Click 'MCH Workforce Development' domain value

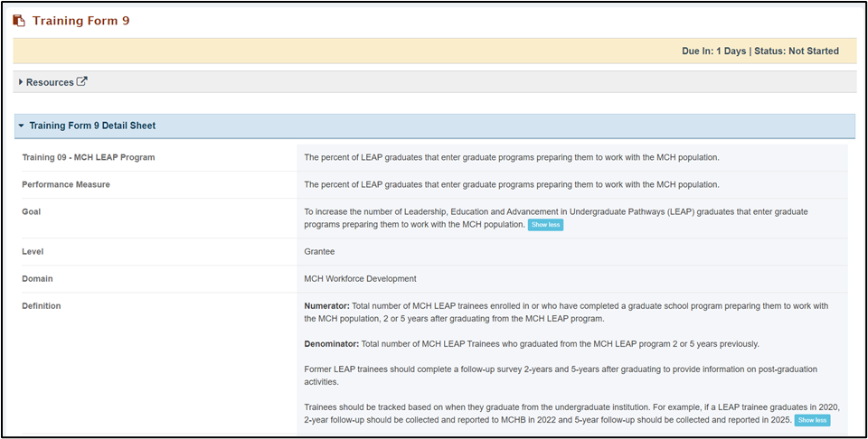click(361, 278)
